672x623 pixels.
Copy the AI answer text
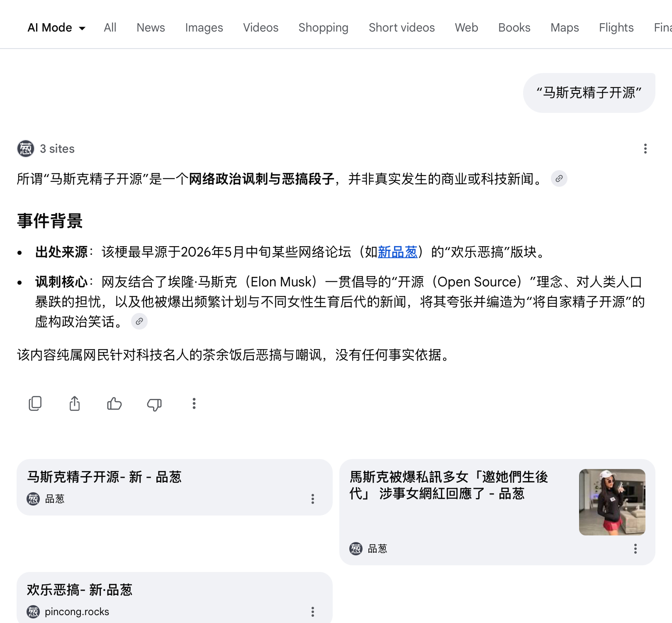(x=35, y=403)
